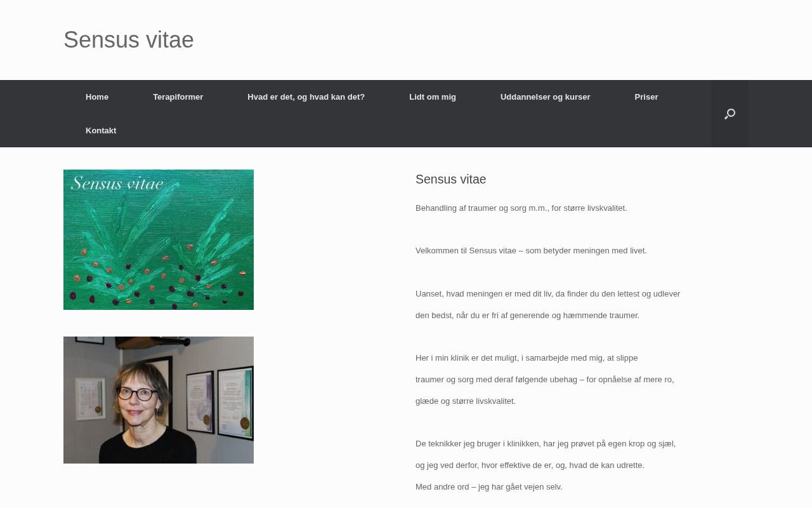
Task: Navigate to the Kontakt page
Action: 101,131
